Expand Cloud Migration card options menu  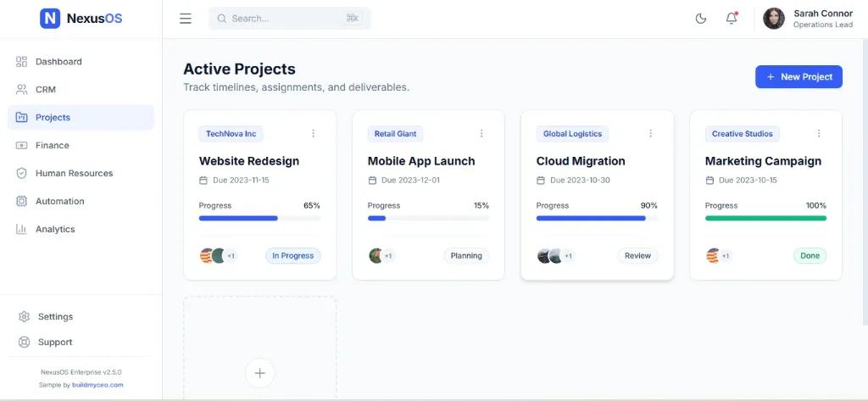pyautogui.click(x=650, y=134)
